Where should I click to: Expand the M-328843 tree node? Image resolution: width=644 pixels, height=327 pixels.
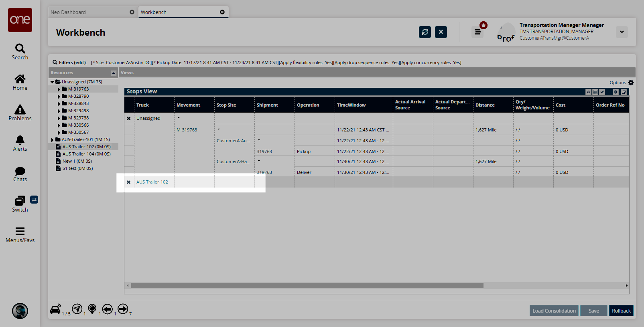click(59, 104)
